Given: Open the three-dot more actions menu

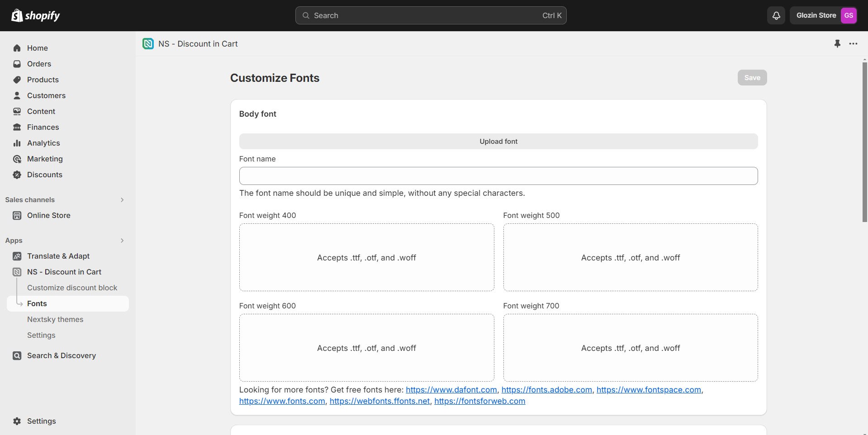Looking at the screenshot, I should click(853, 43).
